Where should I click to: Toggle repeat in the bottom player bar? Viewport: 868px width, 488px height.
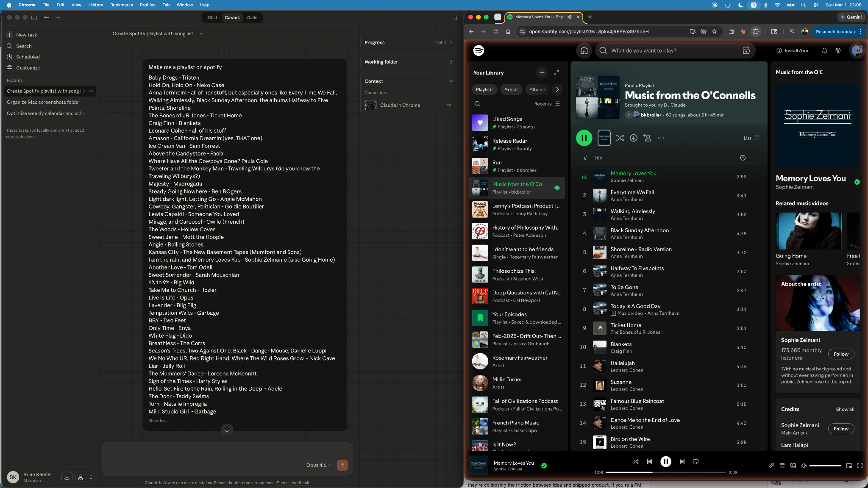click(x=696, y=462)
